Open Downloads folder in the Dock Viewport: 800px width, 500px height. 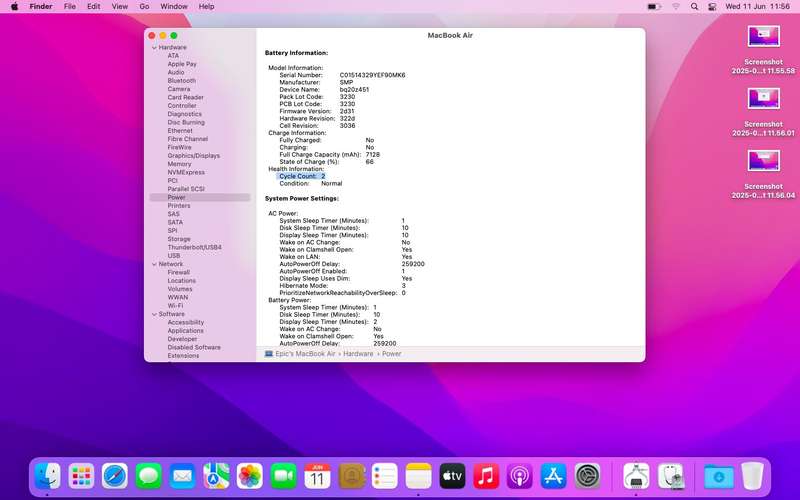(718, 477)
